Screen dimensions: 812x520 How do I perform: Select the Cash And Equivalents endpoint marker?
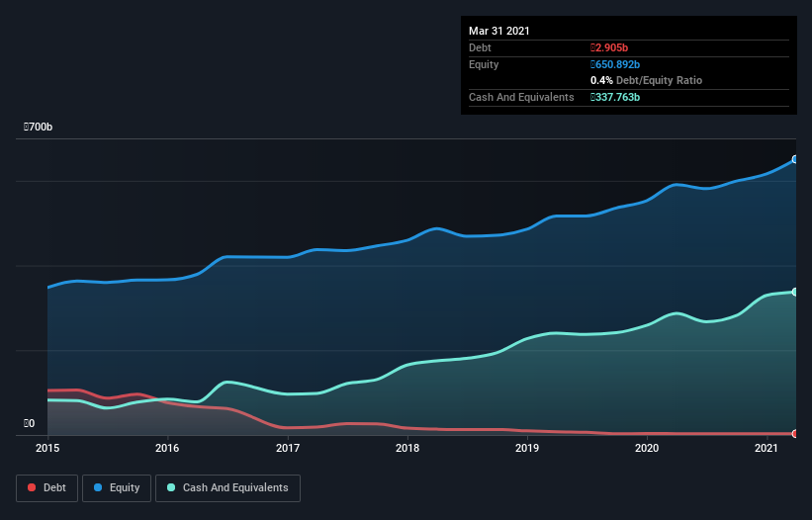tap(795, 292)
